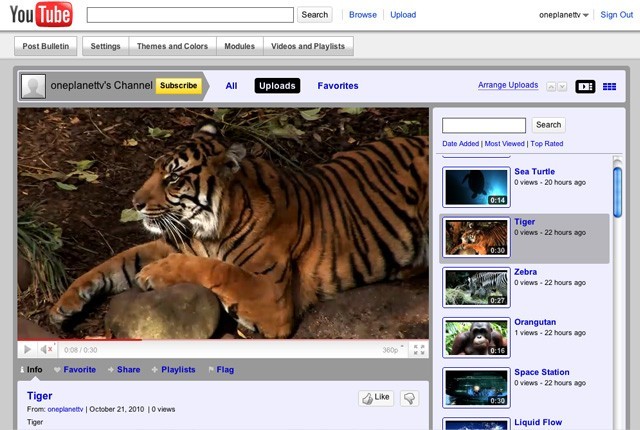Click the Space Station title link
Viewport: 640px width, 430px height.
[x=542, y=372]
